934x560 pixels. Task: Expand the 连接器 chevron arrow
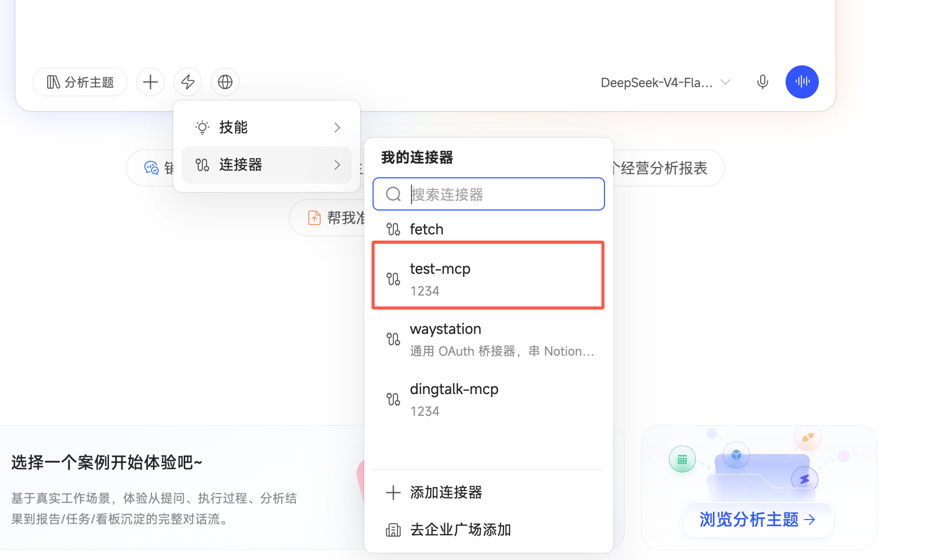(337, 165)
